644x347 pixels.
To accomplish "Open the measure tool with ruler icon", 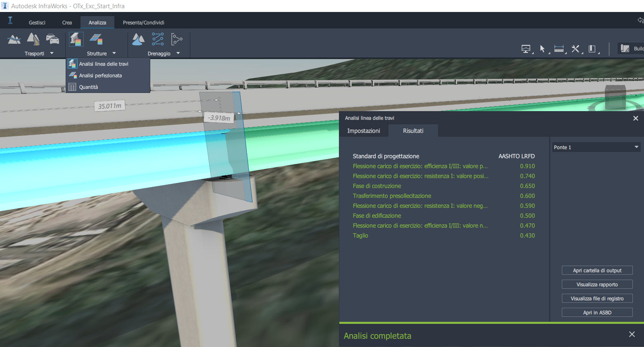I will pyautogui.click(x=559, y=48).
